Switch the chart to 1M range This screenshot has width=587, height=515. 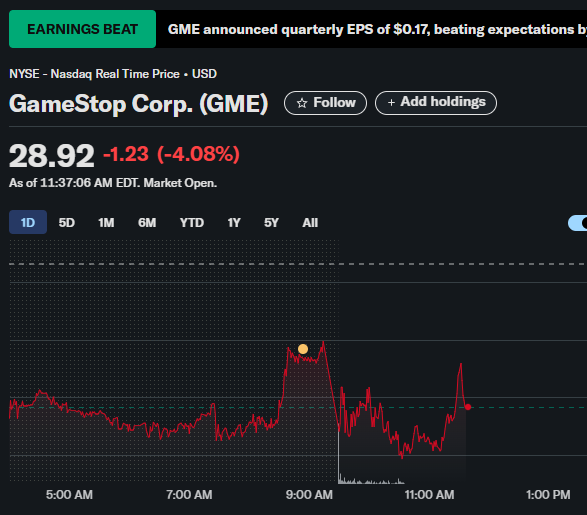[x=106, y=223]
